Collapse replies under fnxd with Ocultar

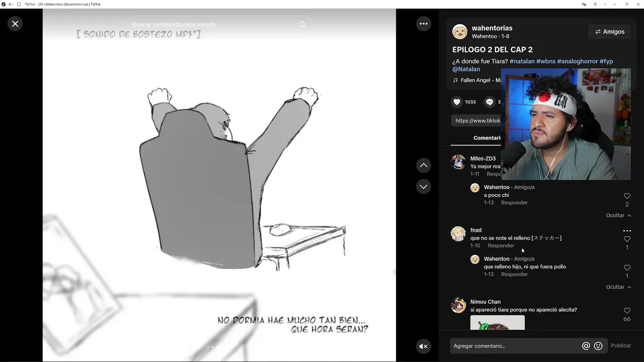[618, 287]
